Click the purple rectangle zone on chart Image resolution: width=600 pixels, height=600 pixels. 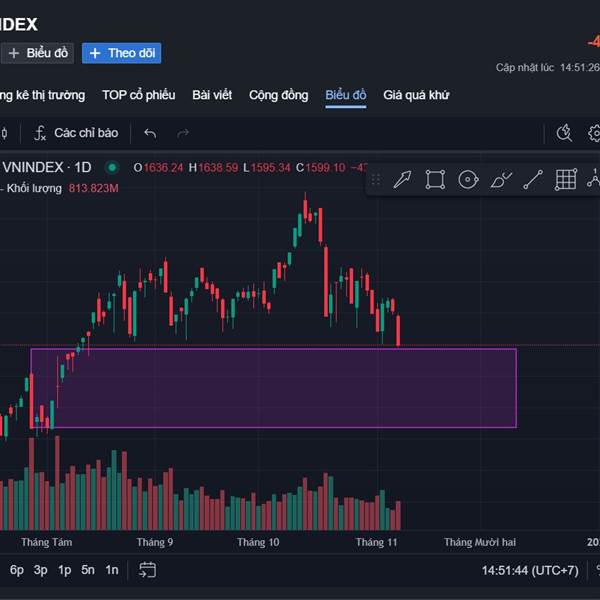pos(273,388)
